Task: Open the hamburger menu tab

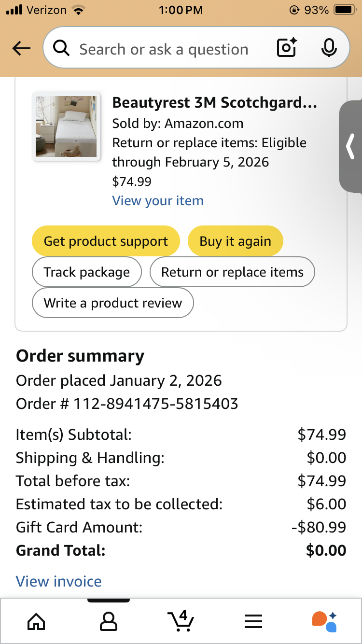Action: (x=253, y=621)
